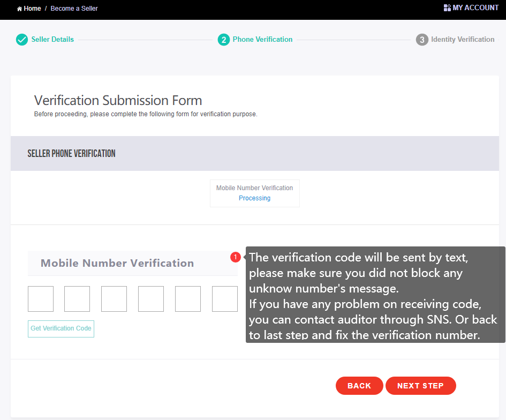Focus the second verification code box

tap(77, 298)
